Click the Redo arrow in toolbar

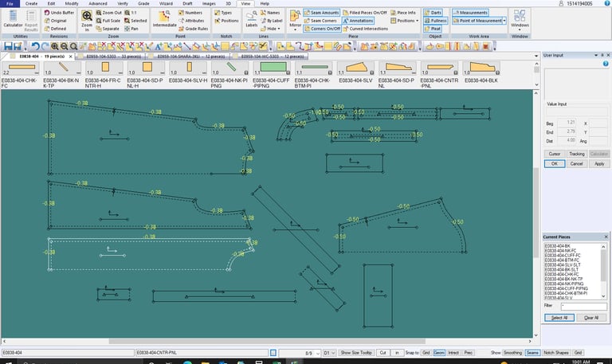coord(45,46)
